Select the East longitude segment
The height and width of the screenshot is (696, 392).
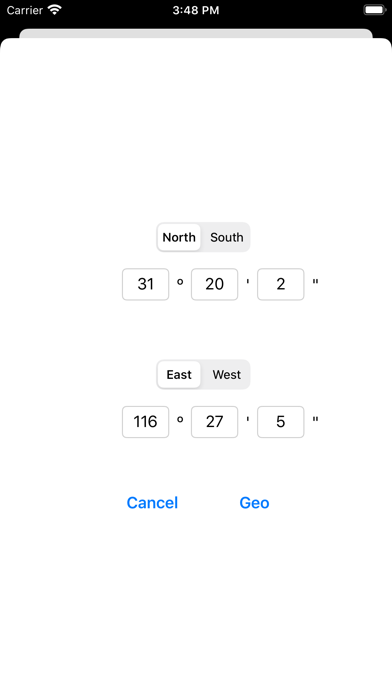coord(179,375)
